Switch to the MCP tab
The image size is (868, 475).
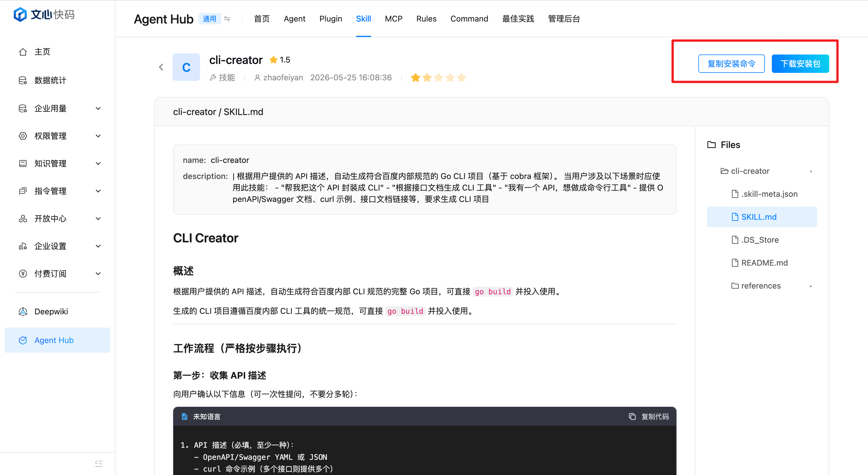pyautogui.click(x=393, y=19)
